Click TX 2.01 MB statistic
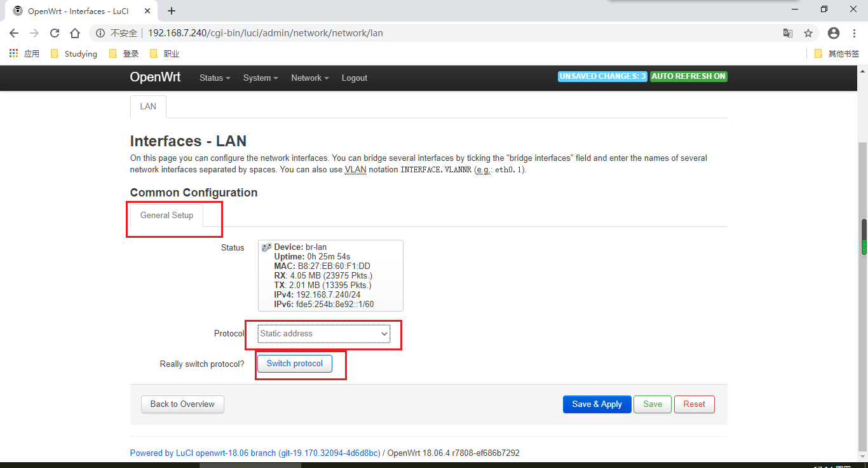 tap(323, 285)
